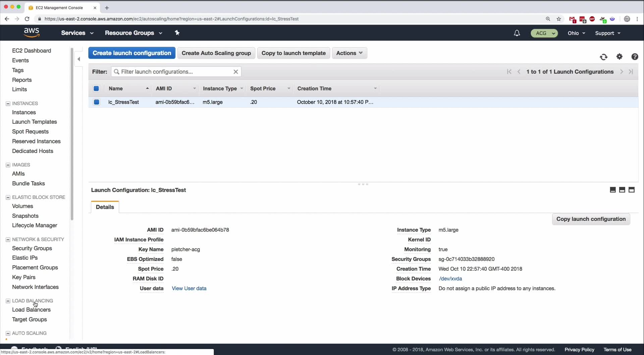
Task: Click Create launch configuration button
Action: 132,53
